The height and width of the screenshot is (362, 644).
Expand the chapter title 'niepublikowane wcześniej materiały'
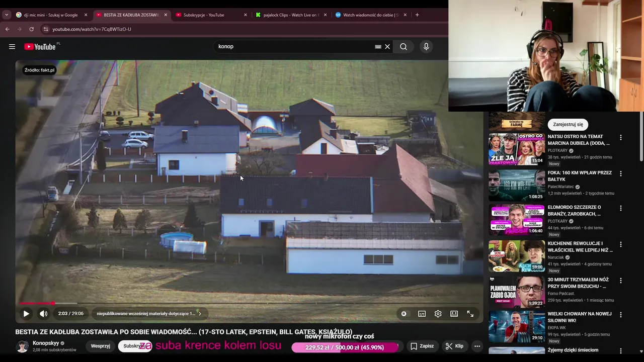pyautogui.click(x=149, y=314)
